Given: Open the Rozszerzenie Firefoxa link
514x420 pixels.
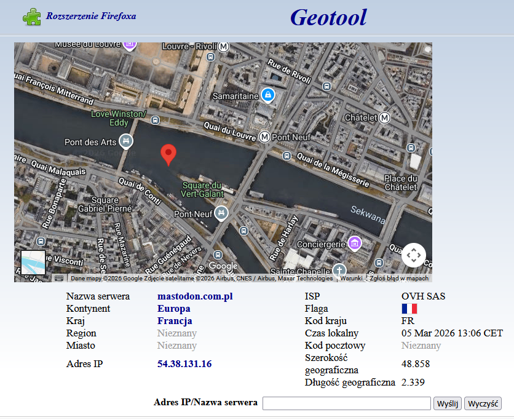Looking at the screenshot, I should [91, 16].
